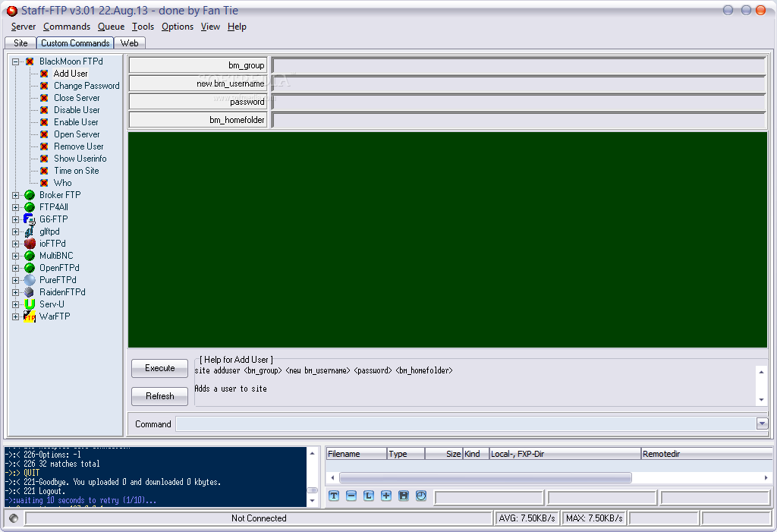Click the Execute button
This screenshot has width=777, height=532.
click(x=159, y=368)
